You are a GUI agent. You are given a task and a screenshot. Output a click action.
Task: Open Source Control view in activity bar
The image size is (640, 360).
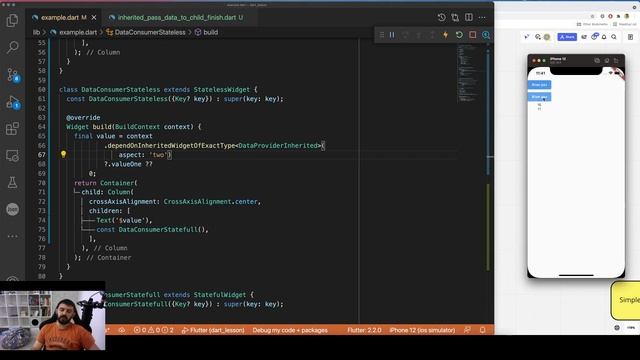12,75
